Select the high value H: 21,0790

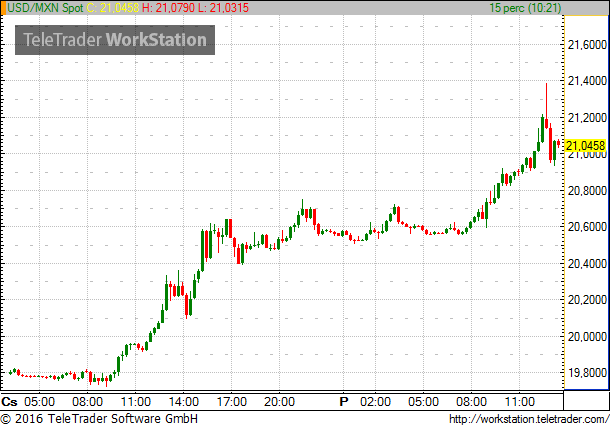(168, 7)
